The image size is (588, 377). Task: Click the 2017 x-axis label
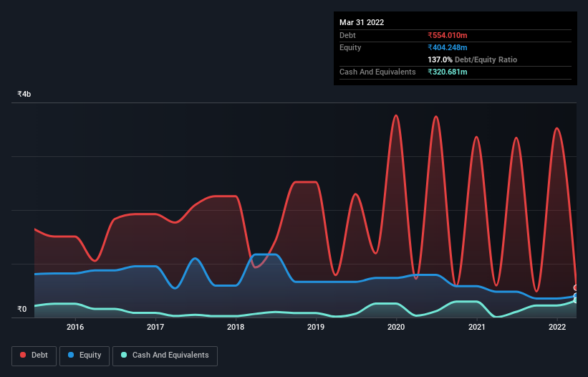click(x=155, y=327)
